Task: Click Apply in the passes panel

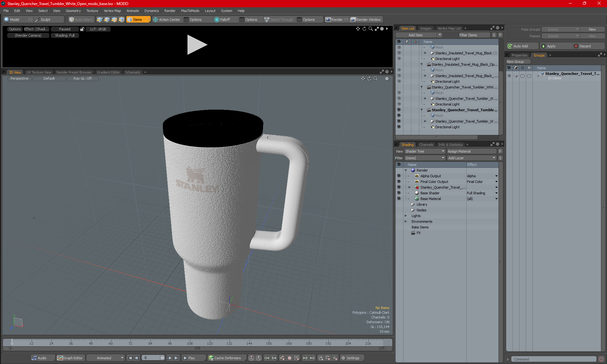Action: (556, 46)
